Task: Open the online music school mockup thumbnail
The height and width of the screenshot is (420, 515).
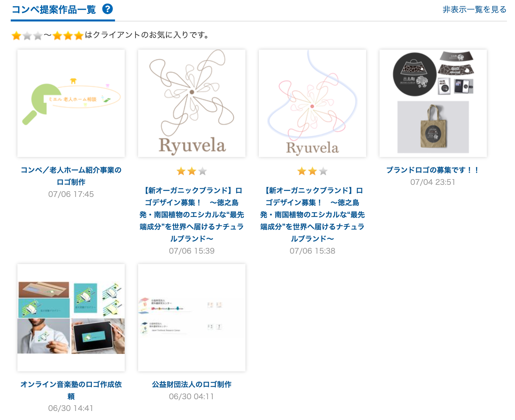Action: point(71,317)
